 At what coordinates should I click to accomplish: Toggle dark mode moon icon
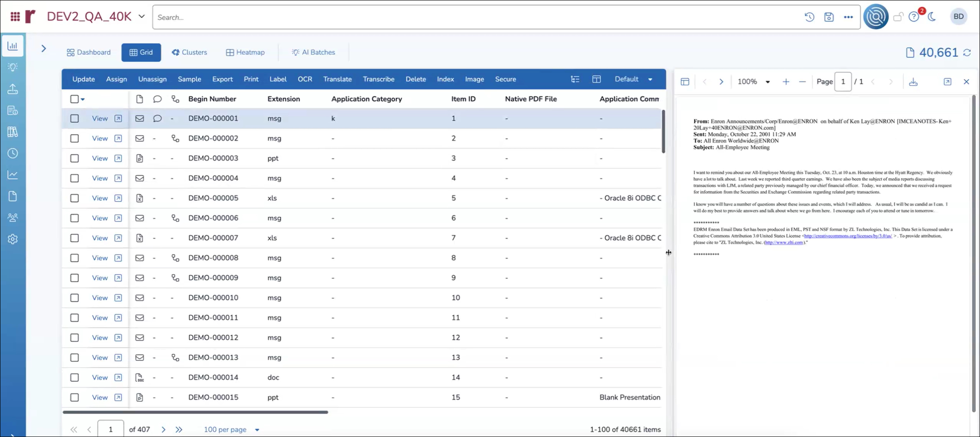[x=932, y=17]
